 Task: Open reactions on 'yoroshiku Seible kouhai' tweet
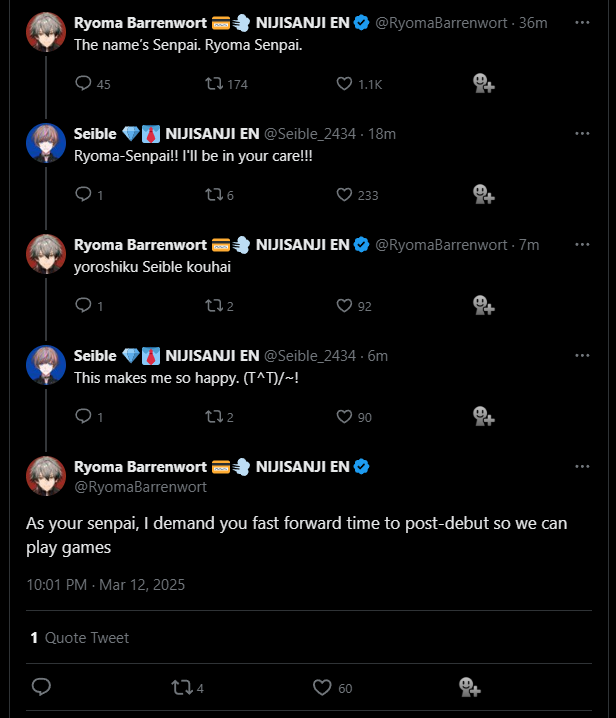click(483, 305)
